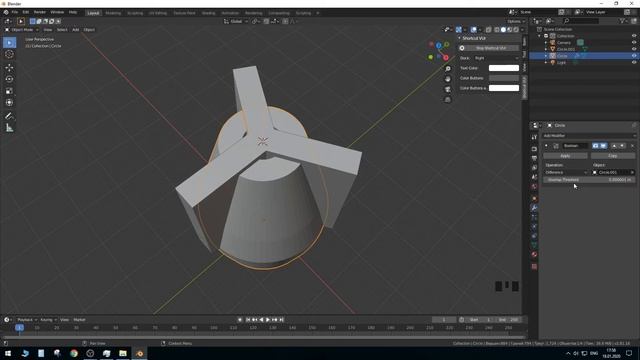The height and width of the screenshot is (360, 640).
Task: Choose the Scale tool
Action: pos(9,91)
